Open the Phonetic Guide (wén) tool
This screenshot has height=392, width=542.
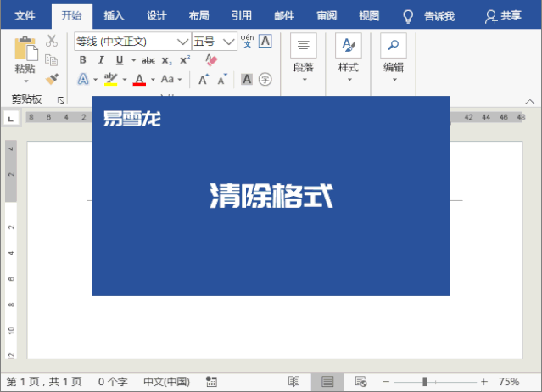[247, 41]
